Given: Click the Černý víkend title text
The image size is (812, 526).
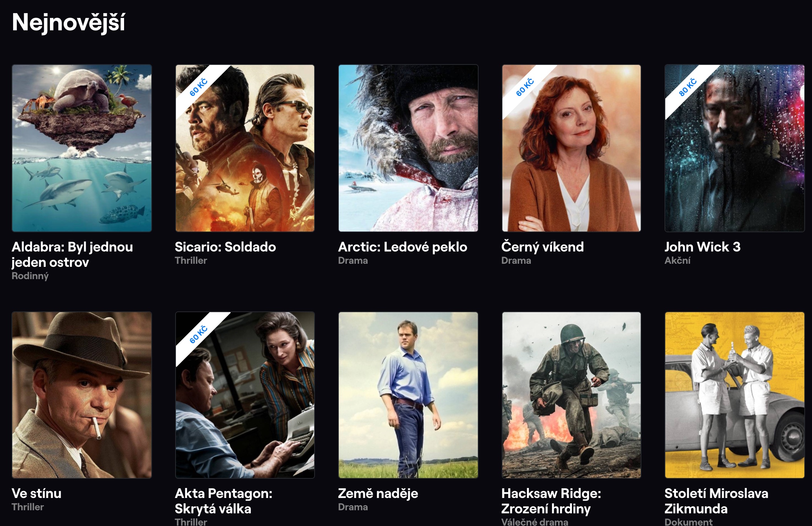Looking at the screenshot, I should click(x=543, y=247).
